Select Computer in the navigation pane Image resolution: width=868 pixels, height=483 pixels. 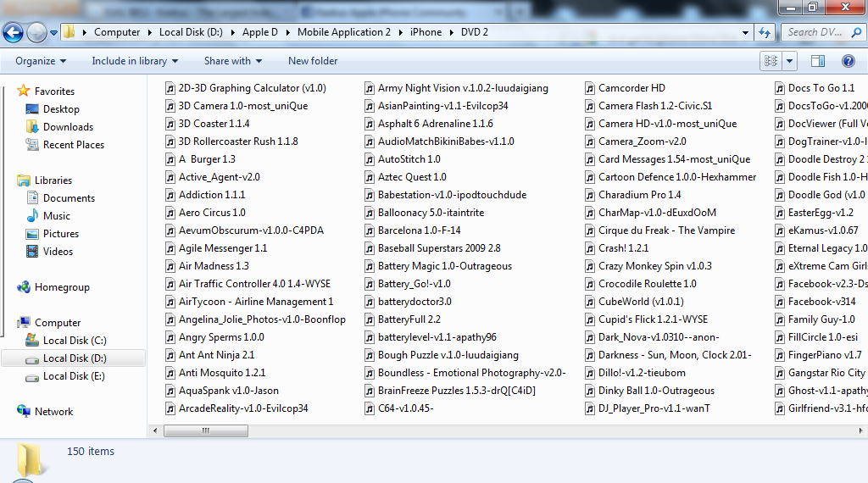click(x=58, y=323)
